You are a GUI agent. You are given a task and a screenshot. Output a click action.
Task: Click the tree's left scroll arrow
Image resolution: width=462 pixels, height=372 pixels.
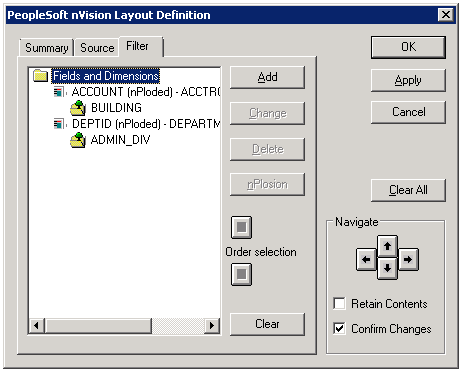click(x=37, y=325)
